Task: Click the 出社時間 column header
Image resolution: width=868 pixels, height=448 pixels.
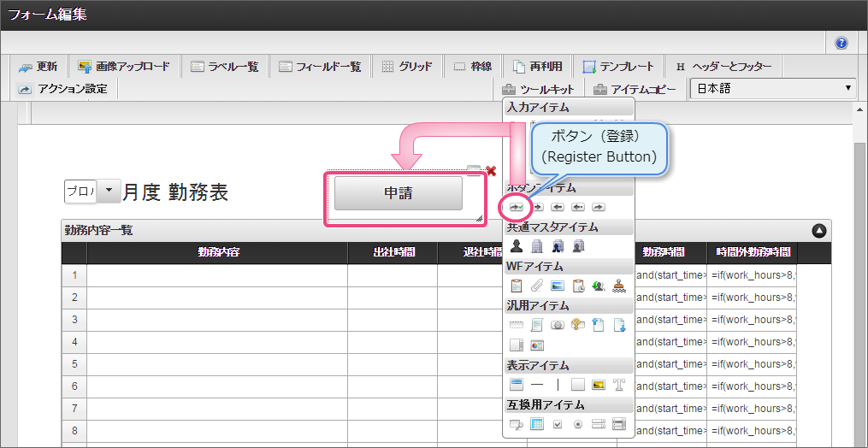Action: point(393,252)
